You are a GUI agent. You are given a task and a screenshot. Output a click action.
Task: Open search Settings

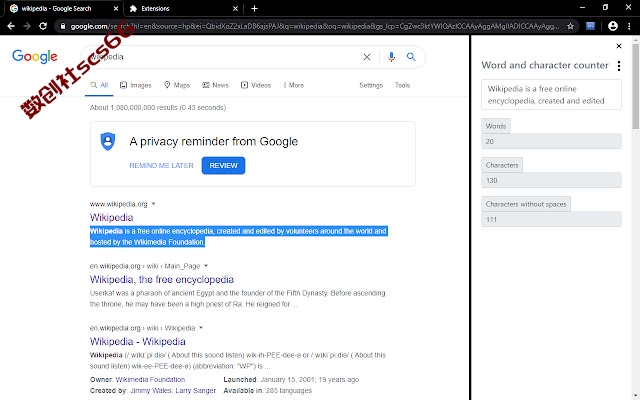click(371, 85)
